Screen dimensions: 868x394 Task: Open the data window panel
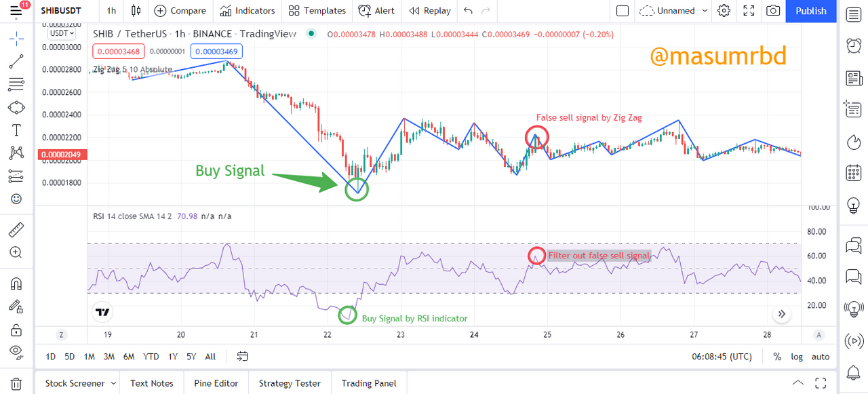point(853,109)
